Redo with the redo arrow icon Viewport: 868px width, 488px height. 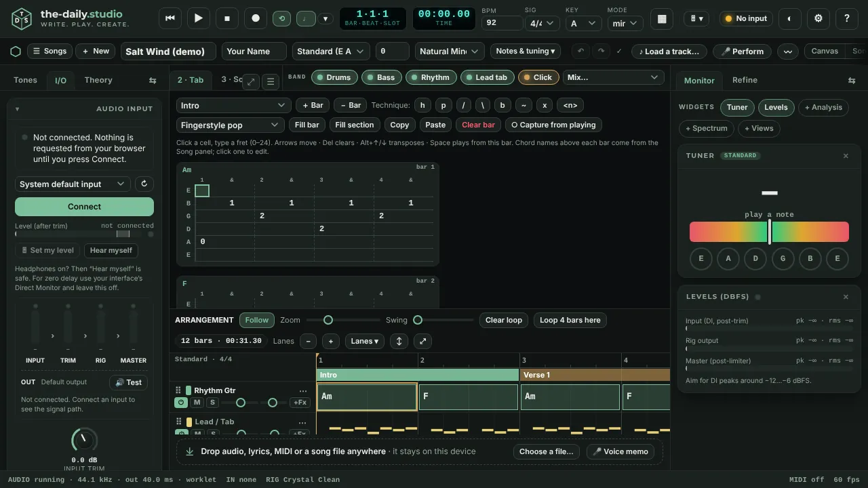point(601,51)
